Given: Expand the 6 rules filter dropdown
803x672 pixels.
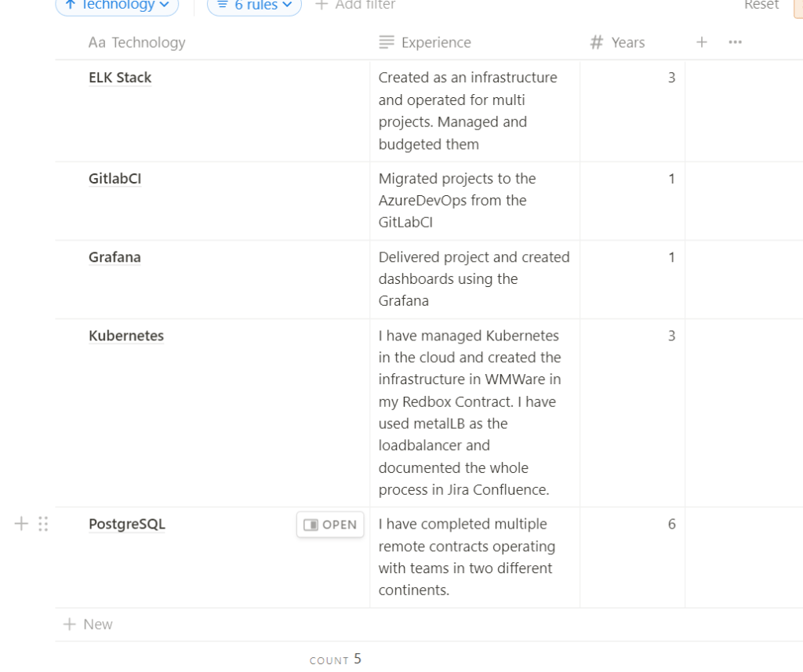Looking at the screenshot, I should tap(255, 5).
